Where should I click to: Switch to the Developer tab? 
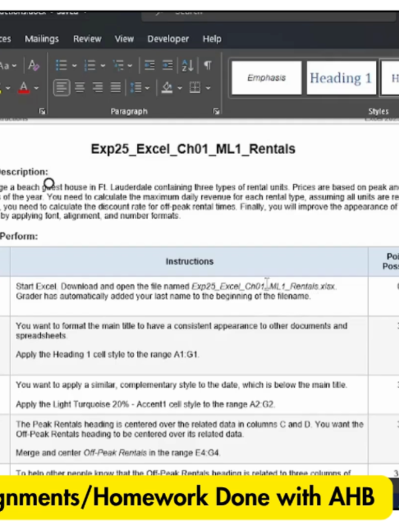[168, 39]
